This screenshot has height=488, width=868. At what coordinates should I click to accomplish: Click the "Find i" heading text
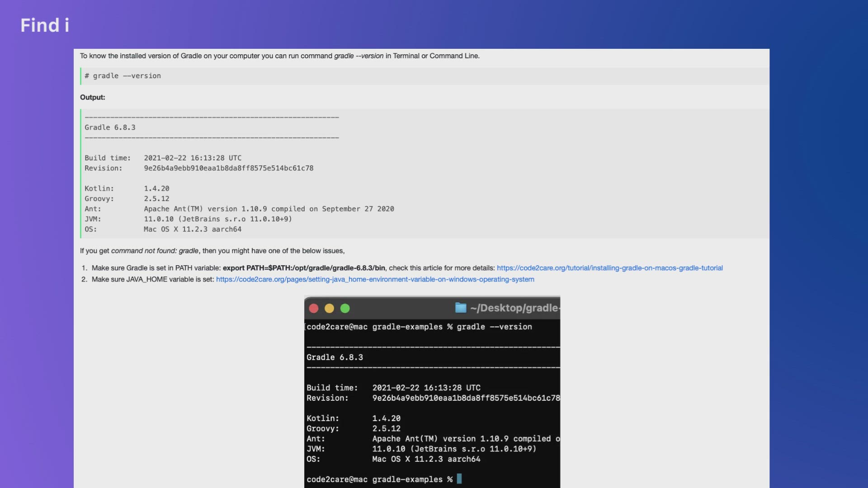(45, 25)
